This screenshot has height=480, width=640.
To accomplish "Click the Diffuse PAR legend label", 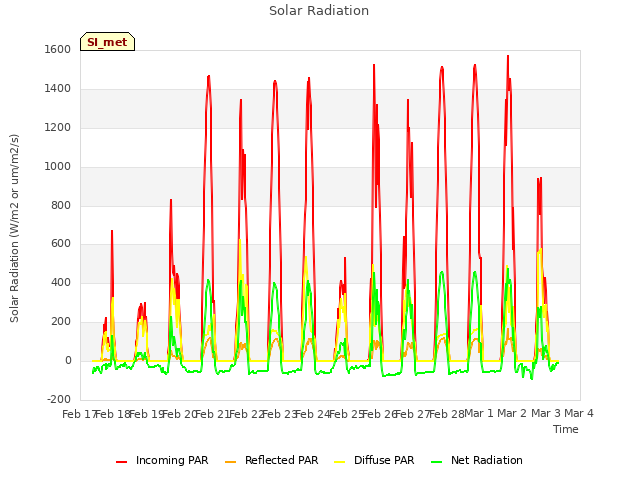I will [384, 460].
